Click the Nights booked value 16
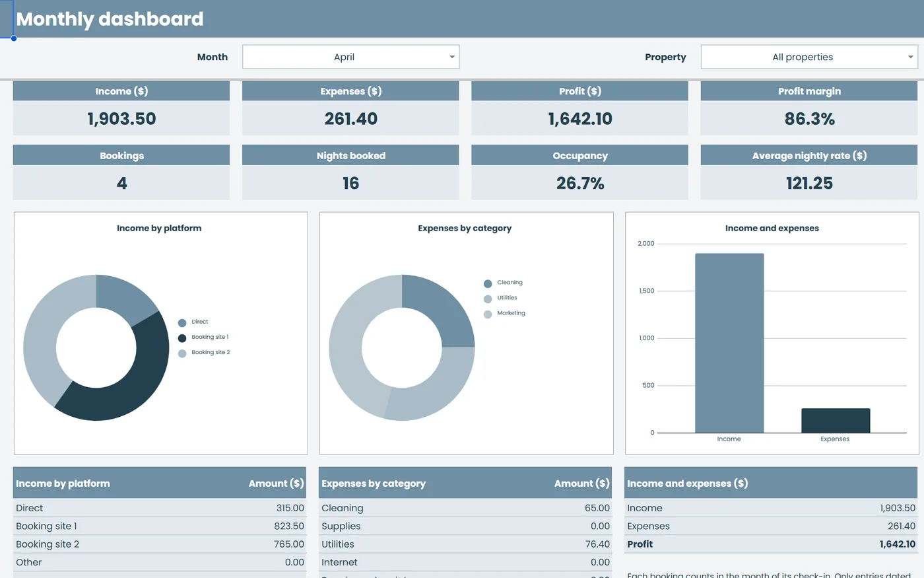The image size is (924, 578). (x=350, y=183)
